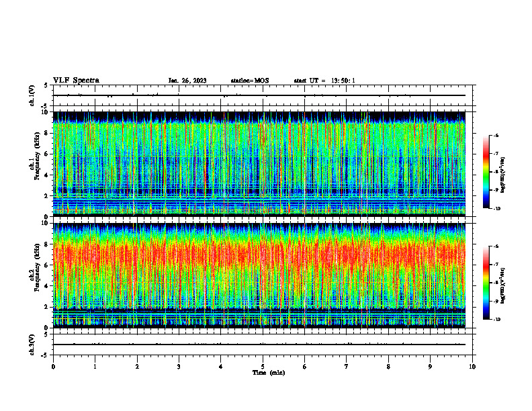Click the "ch.1(V)" waveform axis label
532x411 pixels.
click(32, 95)
